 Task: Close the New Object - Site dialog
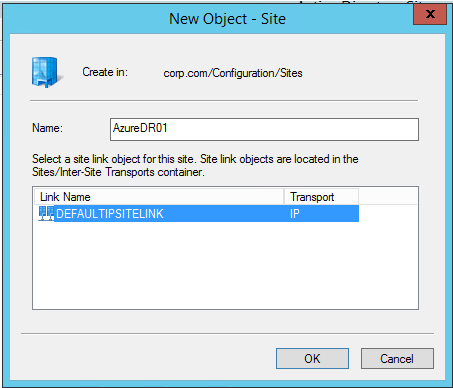430,14
